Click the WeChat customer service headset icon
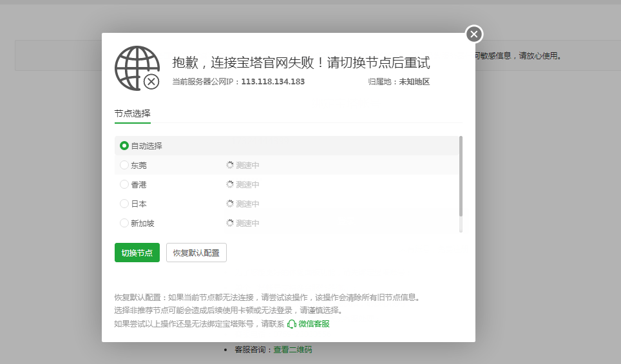Screen dimensions: 621x364 pos(291,324)
